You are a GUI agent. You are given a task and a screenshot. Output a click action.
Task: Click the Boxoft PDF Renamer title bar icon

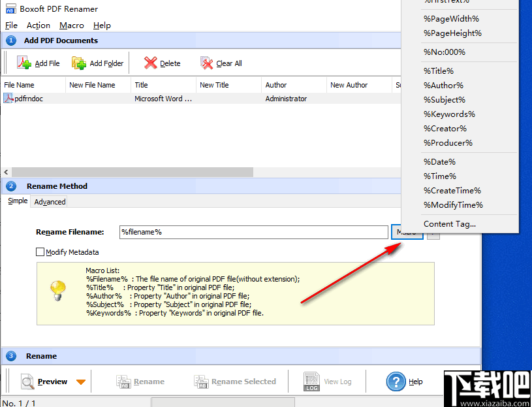pos(10,8)
